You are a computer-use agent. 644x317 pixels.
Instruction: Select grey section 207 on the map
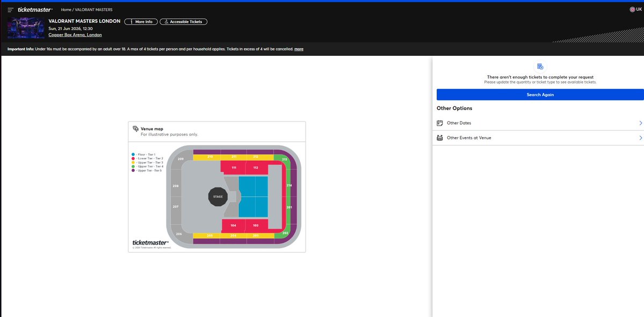click(x=176, y=206)
